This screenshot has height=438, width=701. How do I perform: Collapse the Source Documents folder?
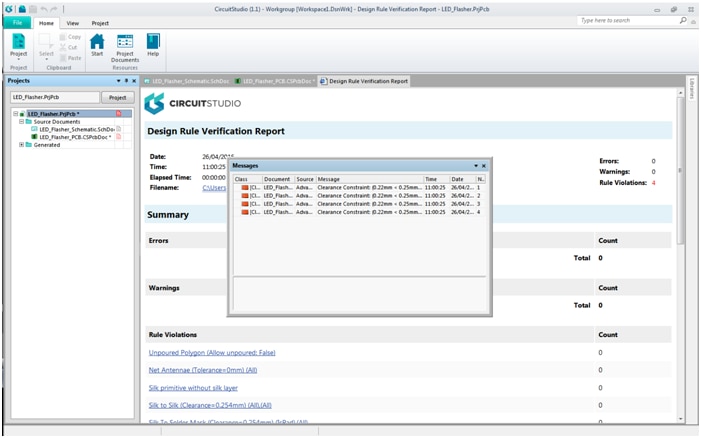[22, 121]
